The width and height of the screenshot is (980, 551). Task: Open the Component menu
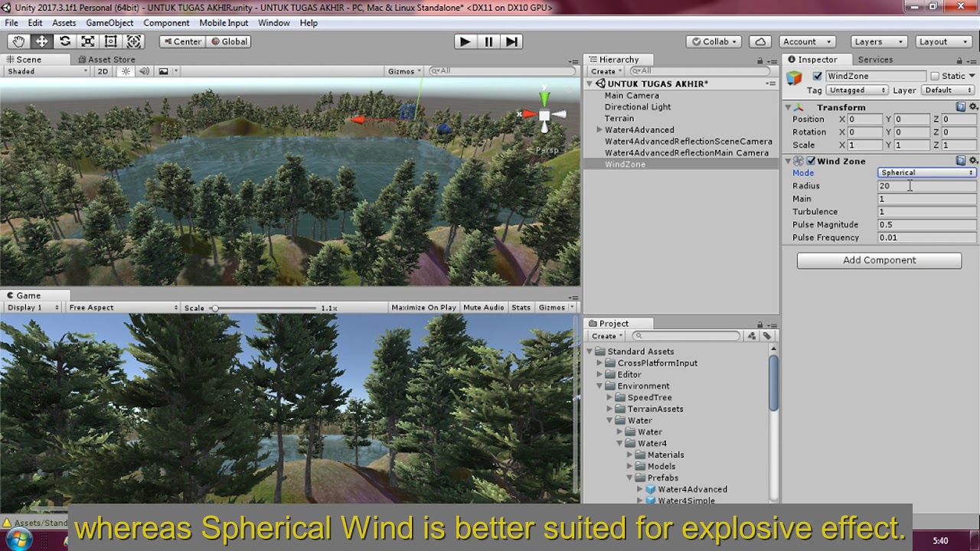pos(166,23)
